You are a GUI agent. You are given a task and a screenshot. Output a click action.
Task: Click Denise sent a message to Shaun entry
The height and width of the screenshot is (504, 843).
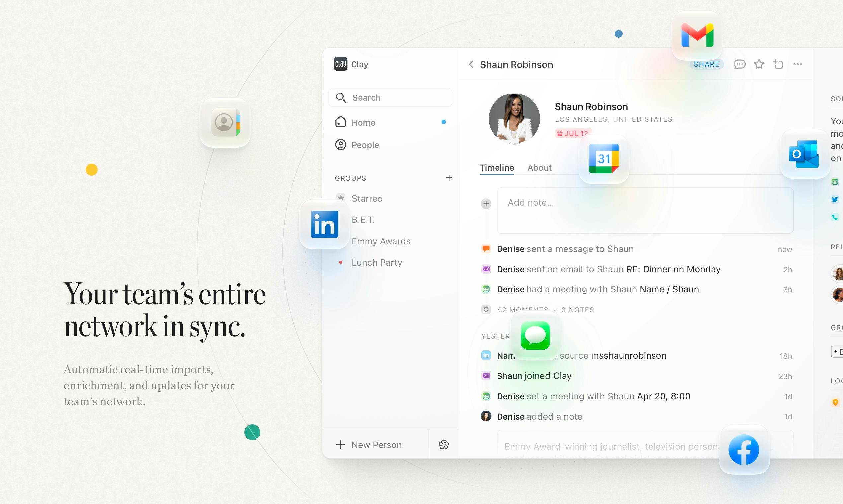click(565, 249)
